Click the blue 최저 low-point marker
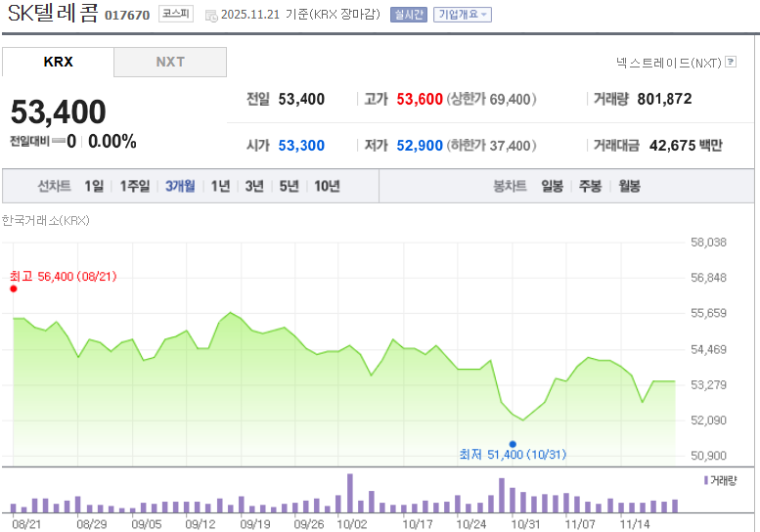 point(513,444)
